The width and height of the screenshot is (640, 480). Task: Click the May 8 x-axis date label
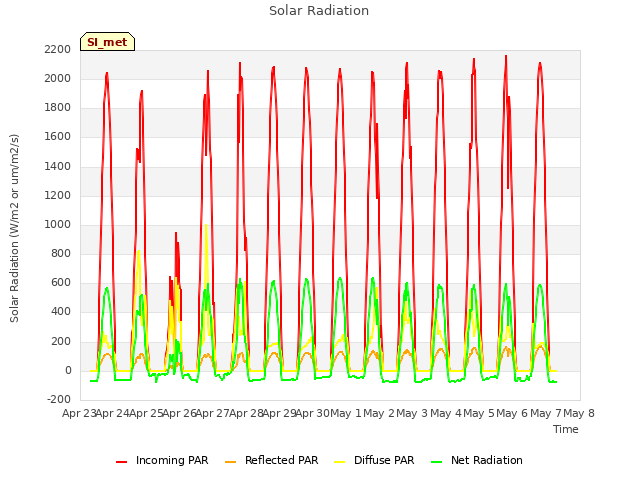pyautogui.click(x=578, y=413)
